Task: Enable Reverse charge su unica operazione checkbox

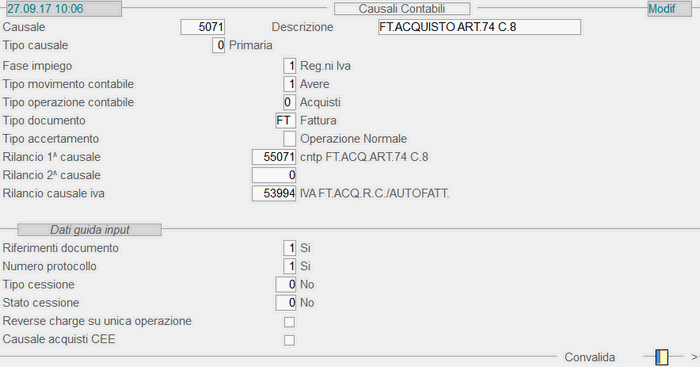Action: coord(289,322)
